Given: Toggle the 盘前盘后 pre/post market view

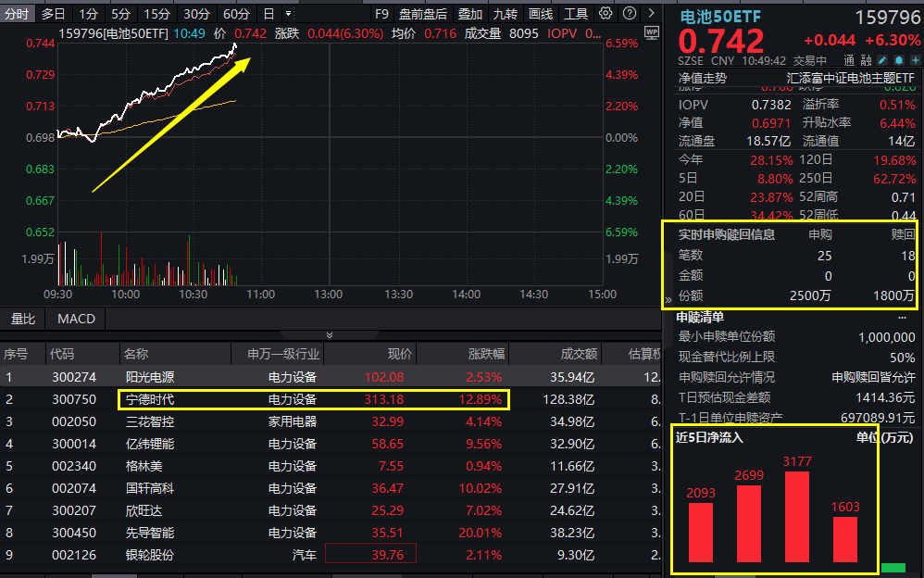Looking at the screenshot, I should pyautogui.click(x=422, y=13).
